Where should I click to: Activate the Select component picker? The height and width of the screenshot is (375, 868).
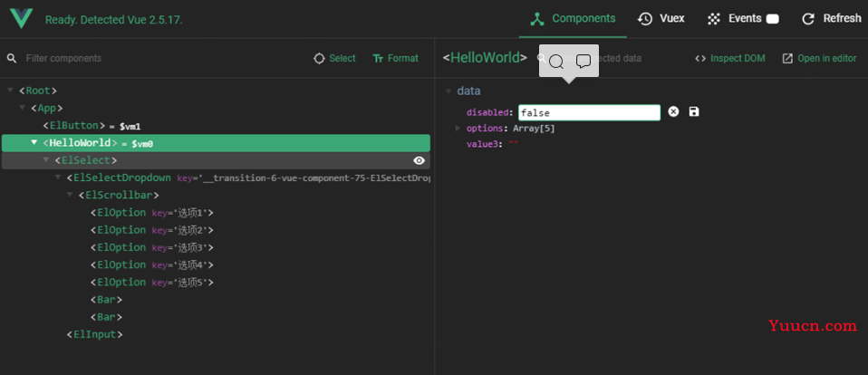click(334, 58)
